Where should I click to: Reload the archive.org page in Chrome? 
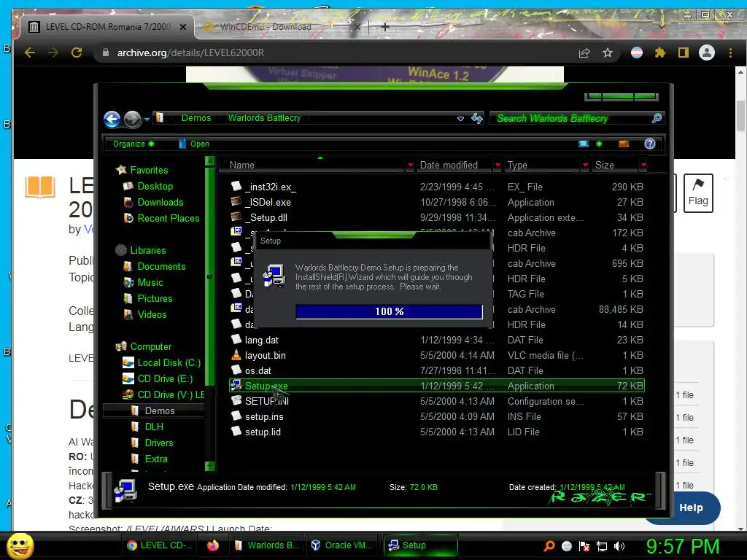click(77, 52)
